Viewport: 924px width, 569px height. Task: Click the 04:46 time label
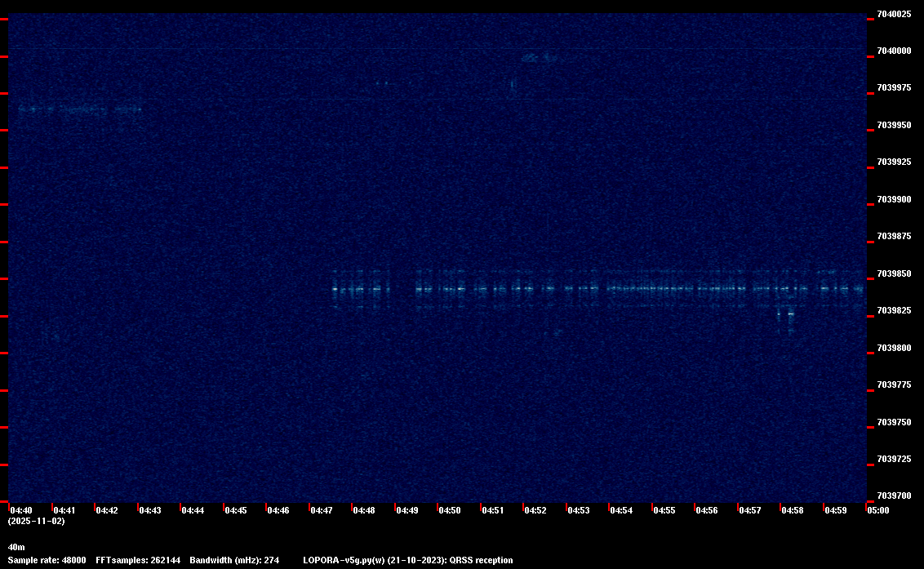click(278, 510)
